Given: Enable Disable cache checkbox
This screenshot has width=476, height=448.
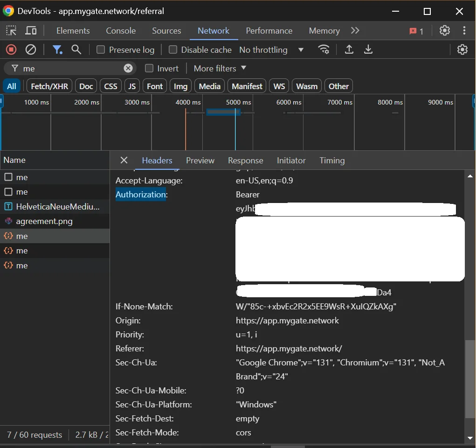Looking at the screenshot, I should [x=173, y=49].
